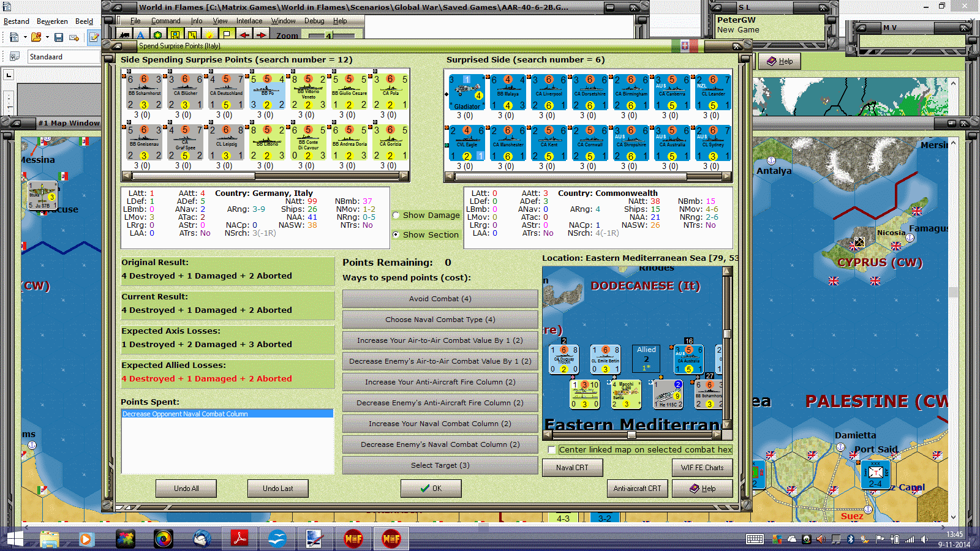Click the white flag toolbar icon

(x=227, y=35)
